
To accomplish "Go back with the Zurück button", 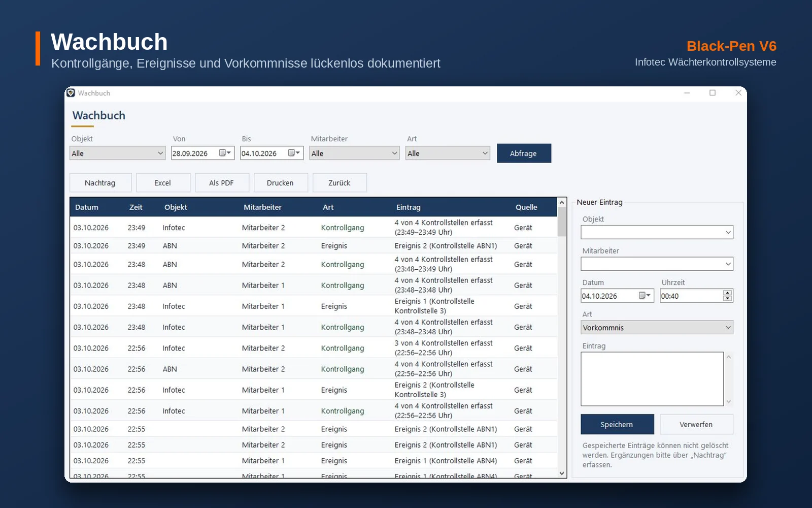I will tap(339, 183).
